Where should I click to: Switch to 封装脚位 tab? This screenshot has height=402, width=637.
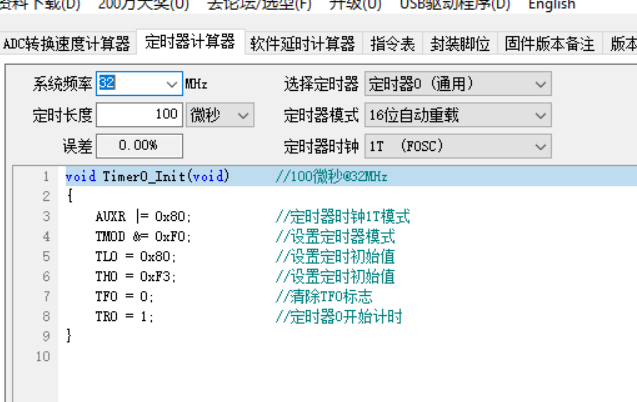click(460, 43)
